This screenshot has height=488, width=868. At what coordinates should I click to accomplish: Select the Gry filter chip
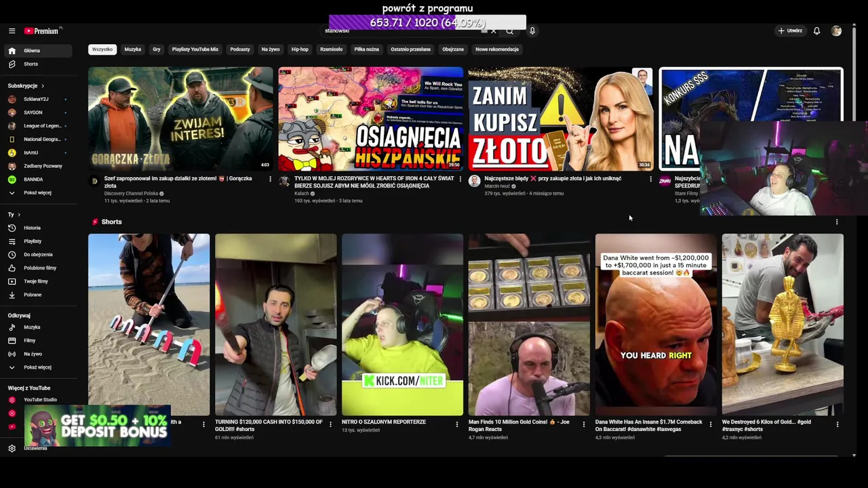coord(157,49)
